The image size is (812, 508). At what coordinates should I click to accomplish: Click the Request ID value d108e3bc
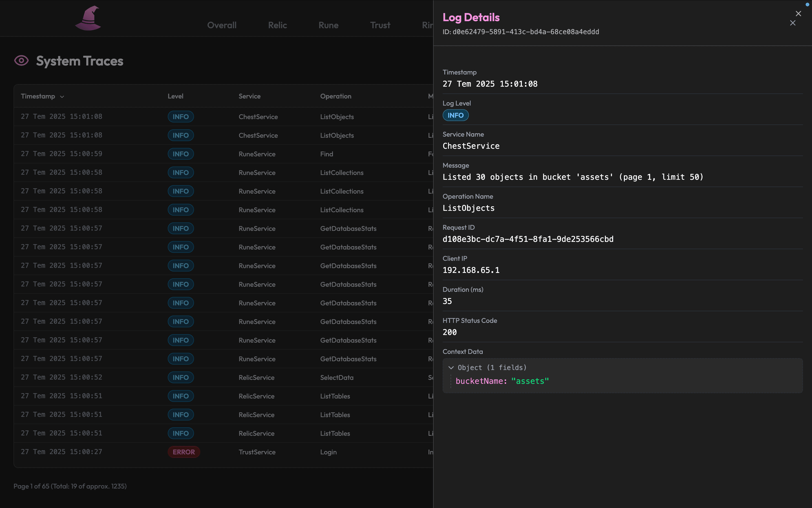pos(528,239)
